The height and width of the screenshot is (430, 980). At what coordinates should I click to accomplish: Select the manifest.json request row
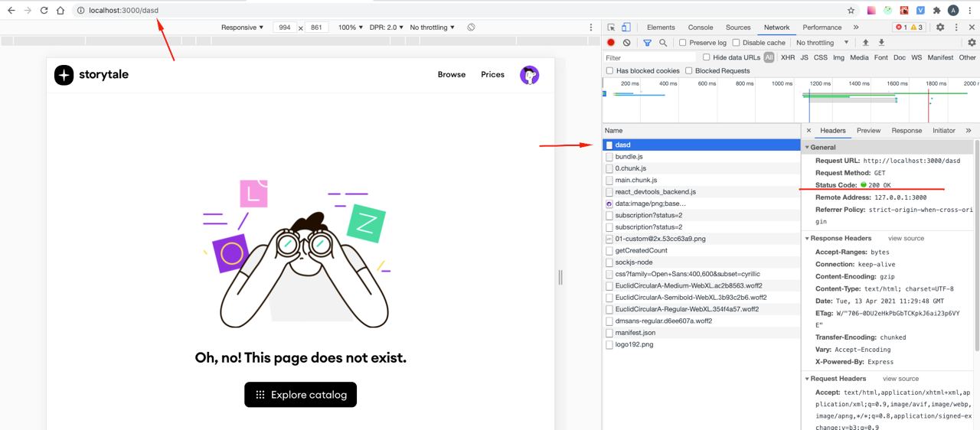702,333
